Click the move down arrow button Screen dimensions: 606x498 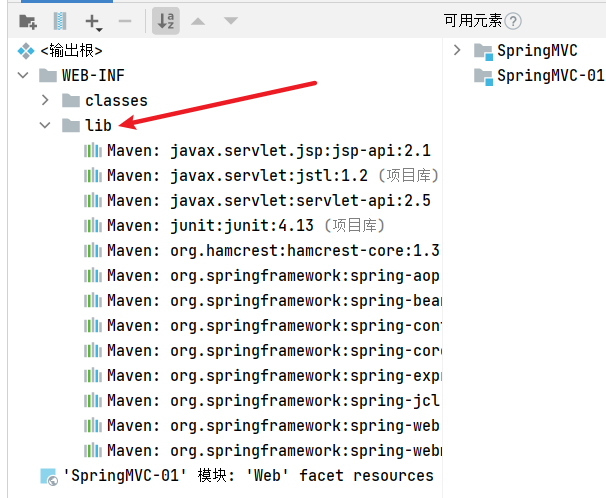(231, 21)
